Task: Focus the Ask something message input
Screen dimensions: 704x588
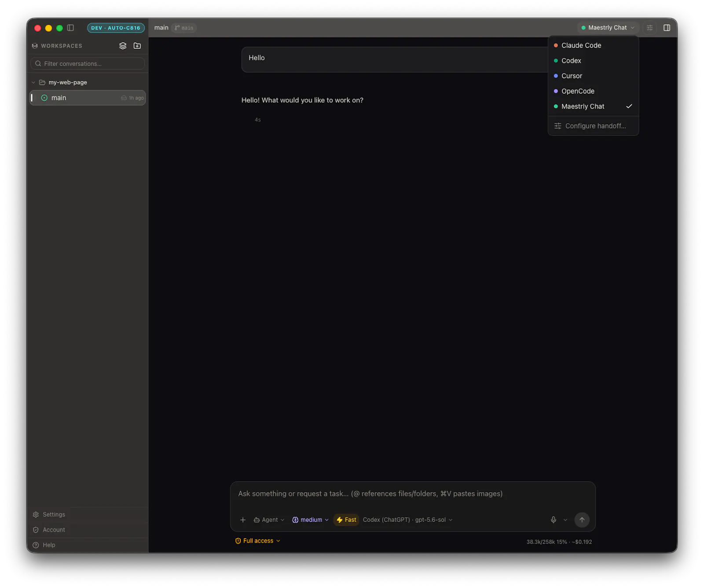Action: point(413,494)
